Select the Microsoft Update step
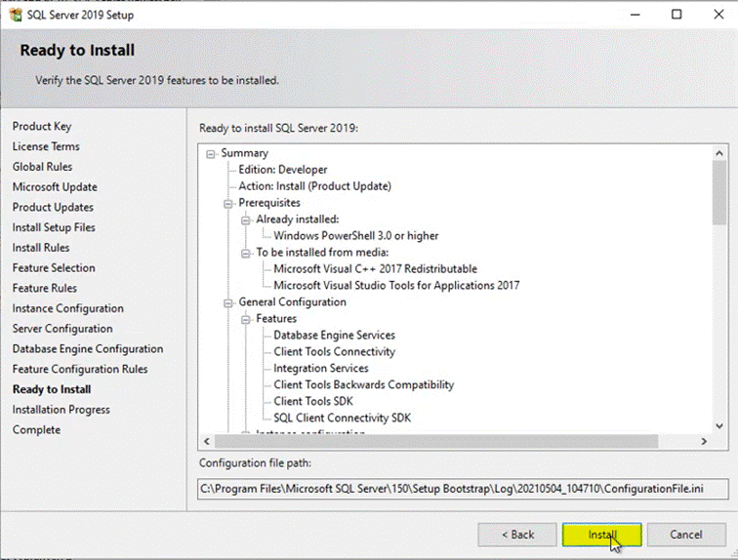This screenshot has width=738, height=560. coord(55,186)
